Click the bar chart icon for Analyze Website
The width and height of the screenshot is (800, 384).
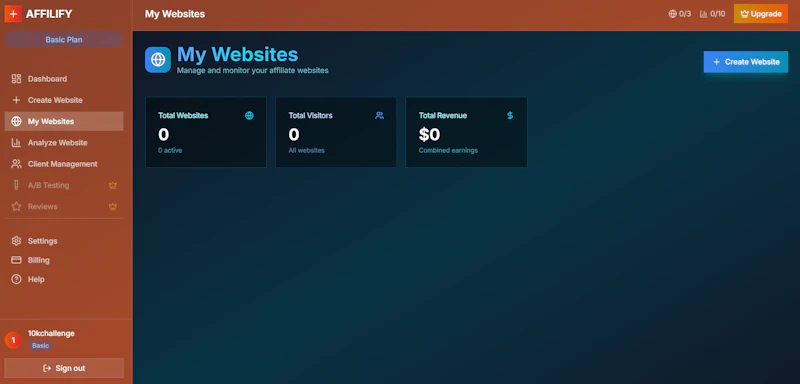click(16, 143)
